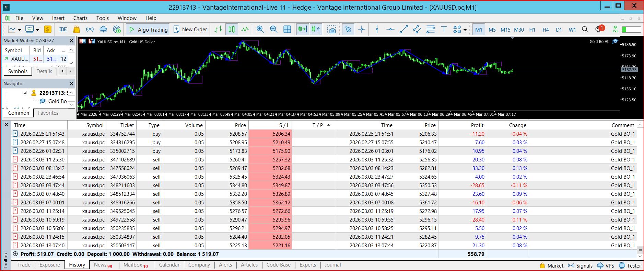Select D1 timeframe
Viewport: 644px width, 271px height.
(559, 30)
